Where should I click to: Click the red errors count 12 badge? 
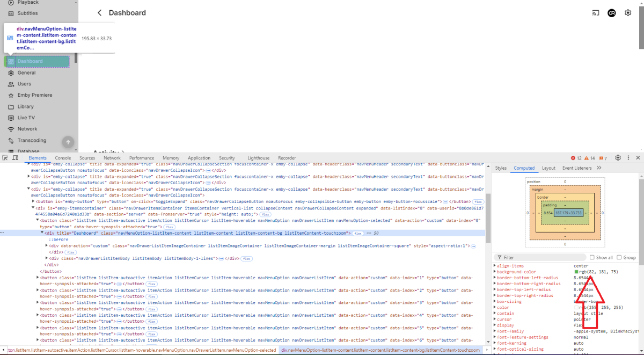[x=576, y=158]
